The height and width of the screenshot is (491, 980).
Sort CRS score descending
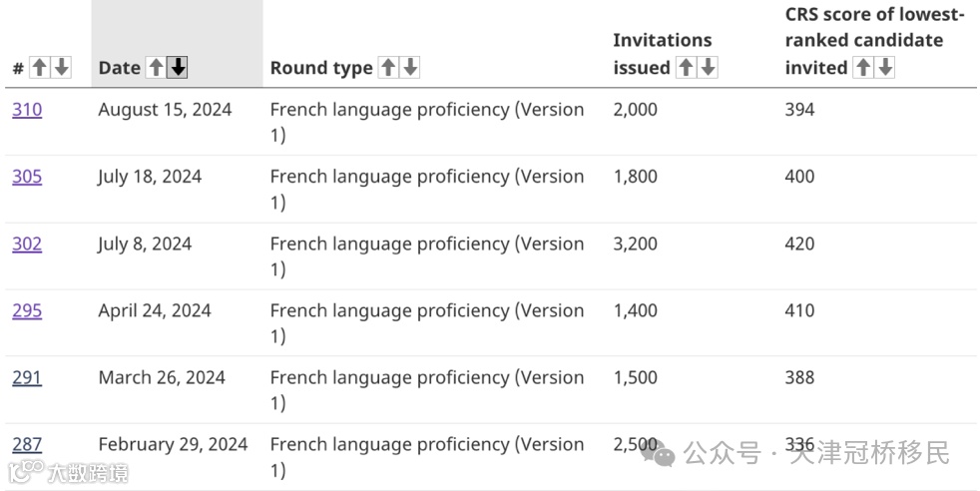pyautogui.click(x=884, y=68)
